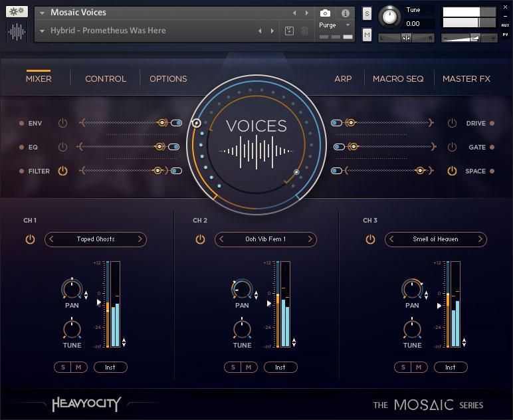
Task: Click the FILTER macro range slider handle
Action: 157,171
